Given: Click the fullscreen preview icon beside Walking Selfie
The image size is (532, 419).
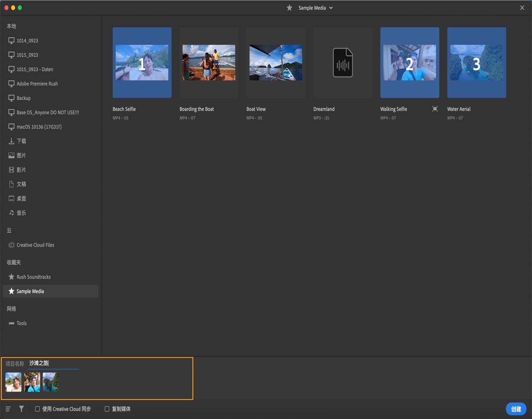Looking at the screenshot, I should coord(435,109).
